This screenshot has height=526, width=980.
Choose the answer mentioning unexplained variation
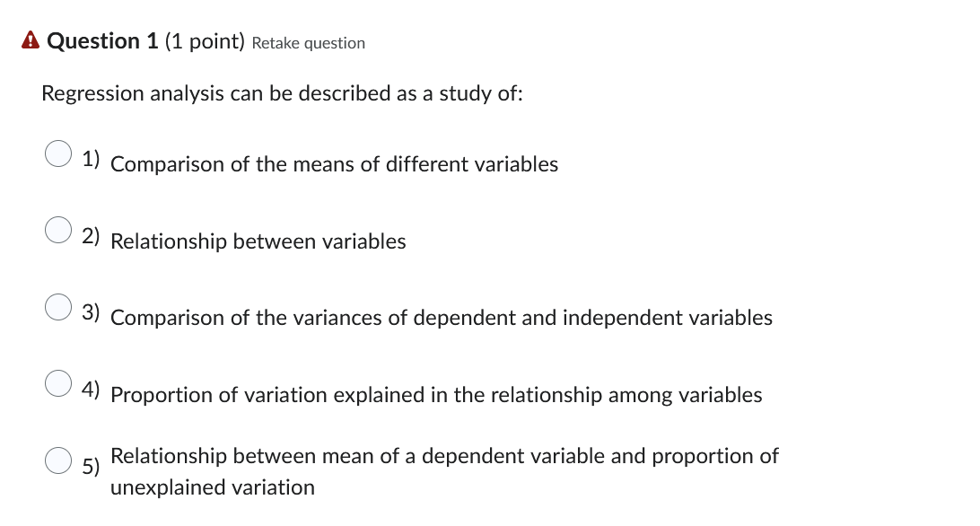[x=444, y=471]
